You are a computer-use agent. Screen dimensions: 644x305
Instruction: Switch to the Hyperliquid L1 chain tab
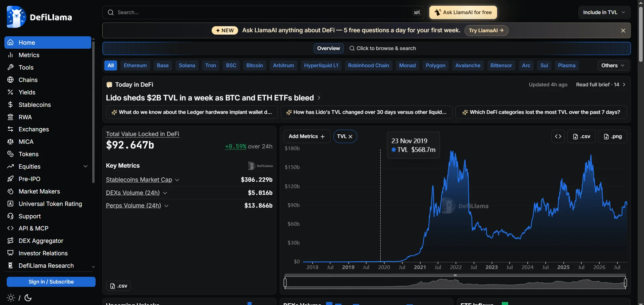[x=321, y=66]
